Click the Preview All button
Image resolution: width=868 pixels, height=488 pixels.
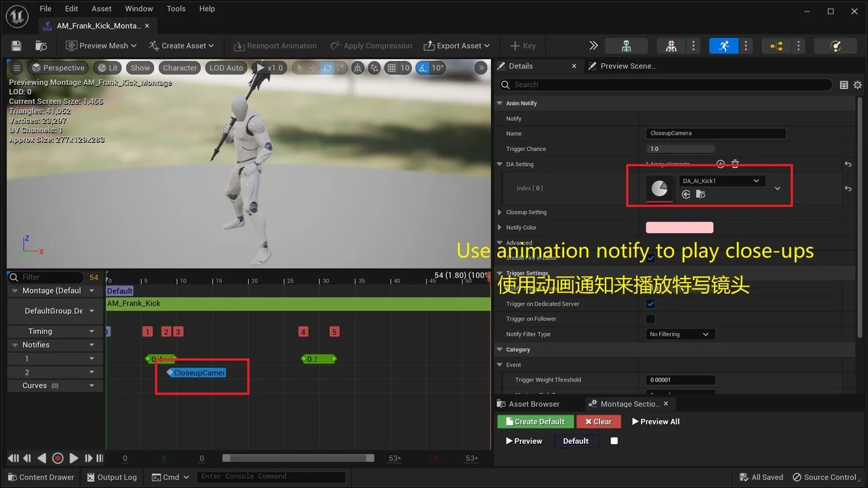coord(655,422)
